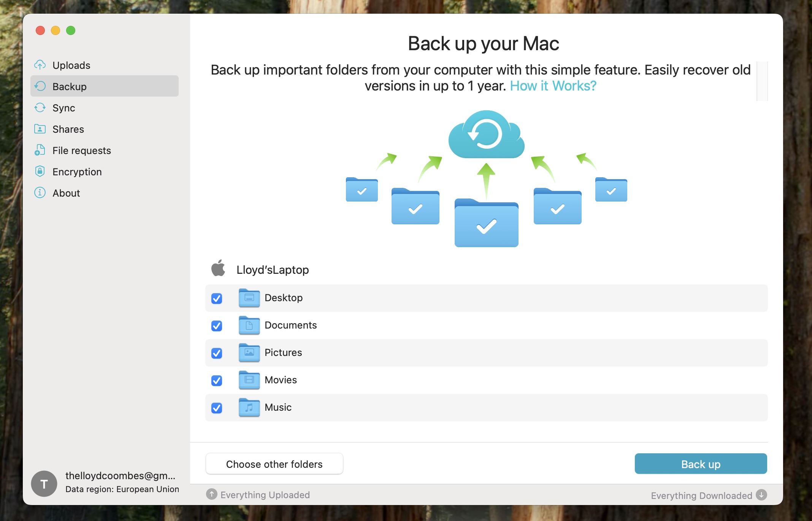
Task: Click Choose other folders
Action: tap(274, 464)
